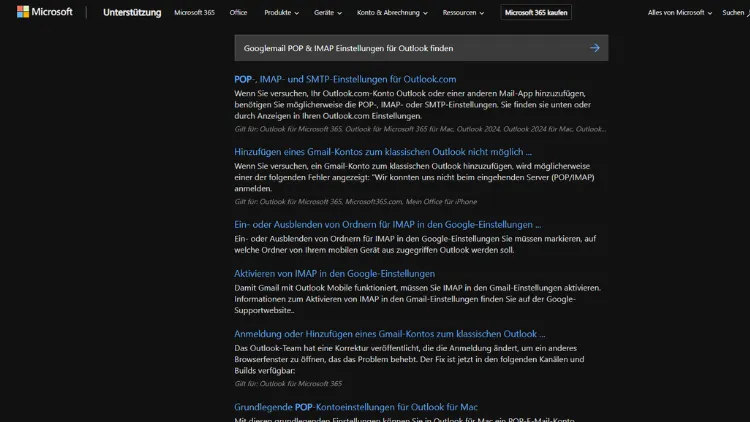Expand the Konto & Abrechnung dropdown
The image size is (750, 422).
click(x=392, y=12)
